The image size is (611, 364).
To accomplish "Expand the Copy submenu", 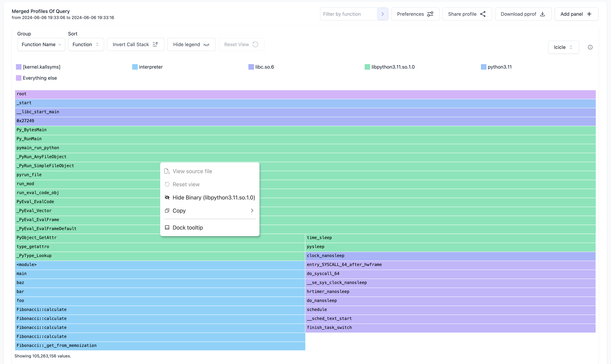I will pyautogui.click(x=209, y=211).
